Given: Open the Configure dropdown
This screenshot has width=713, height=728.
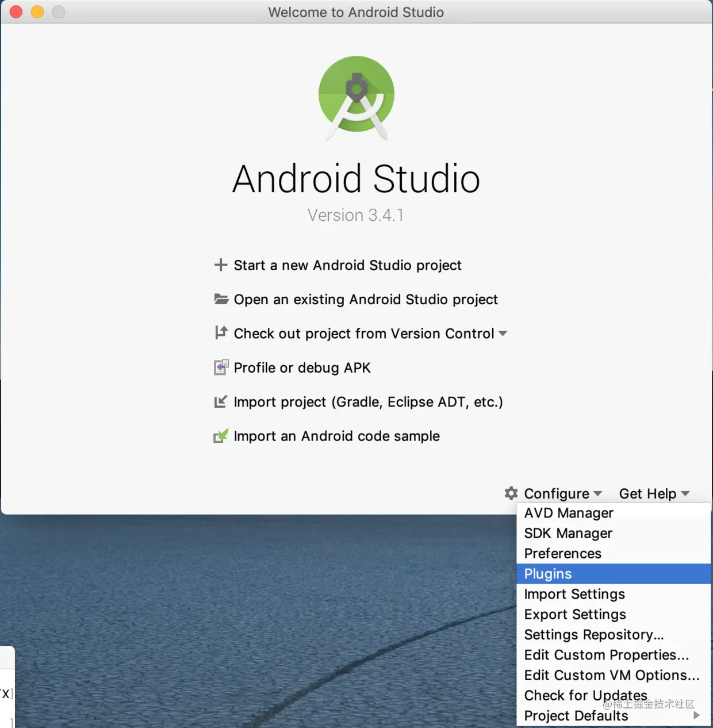Looking at the screenshot, I should [556, 493].
